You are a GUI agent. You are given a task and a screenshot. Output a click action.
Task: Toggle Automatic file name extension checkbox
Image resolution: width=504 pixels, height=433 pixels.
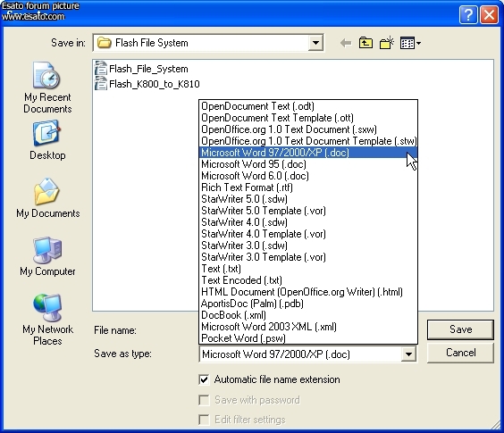[x=204, y=379]
